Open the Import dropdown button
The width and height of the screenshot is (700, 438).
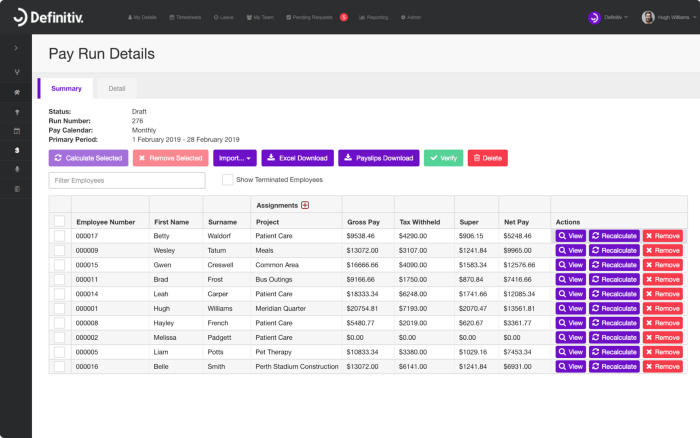point(235,158)
